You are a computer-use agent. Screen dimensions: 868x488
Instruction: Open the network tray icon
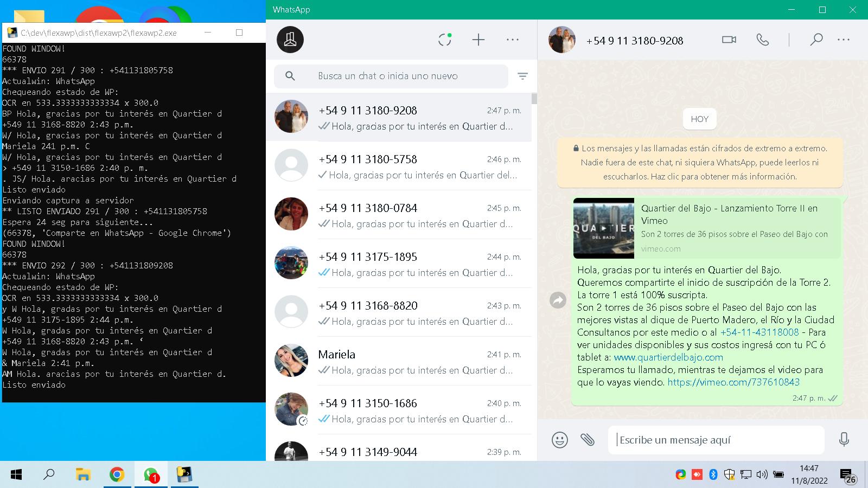[x=746, y=474]
